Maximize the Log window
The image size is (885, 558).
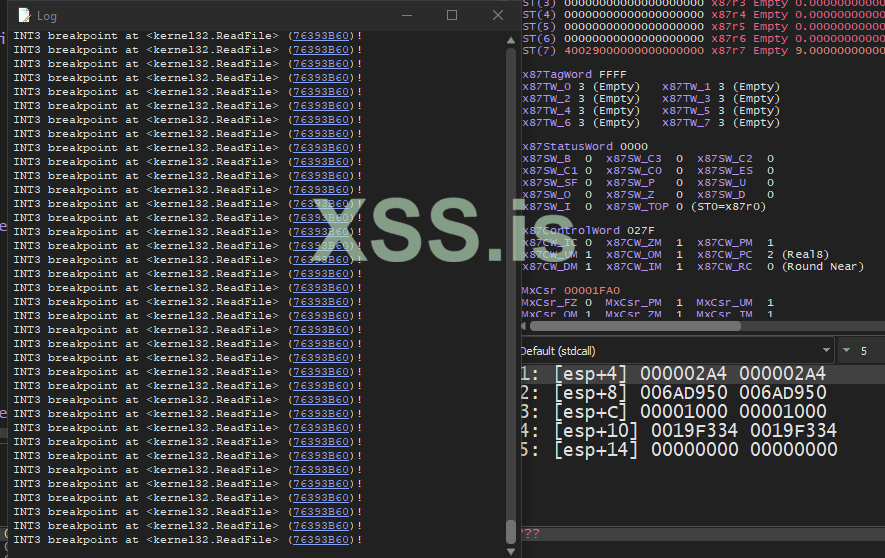coord(452,15)
